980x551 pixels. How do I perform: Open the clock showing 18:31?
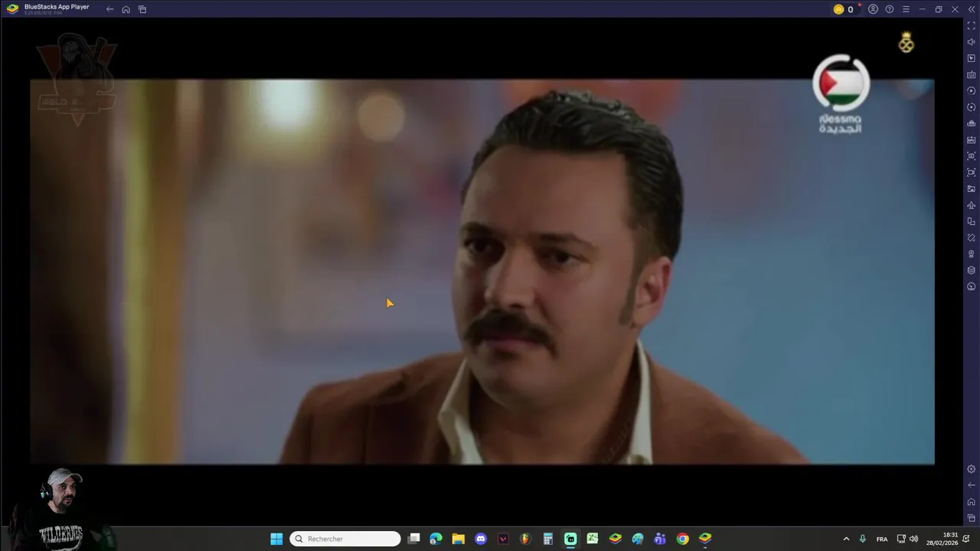942,539
